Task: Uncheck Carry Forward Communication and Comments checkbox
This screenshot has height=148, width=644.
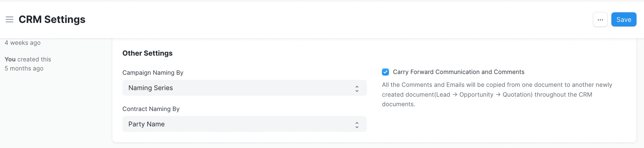Action: click(x=385, y=72)
